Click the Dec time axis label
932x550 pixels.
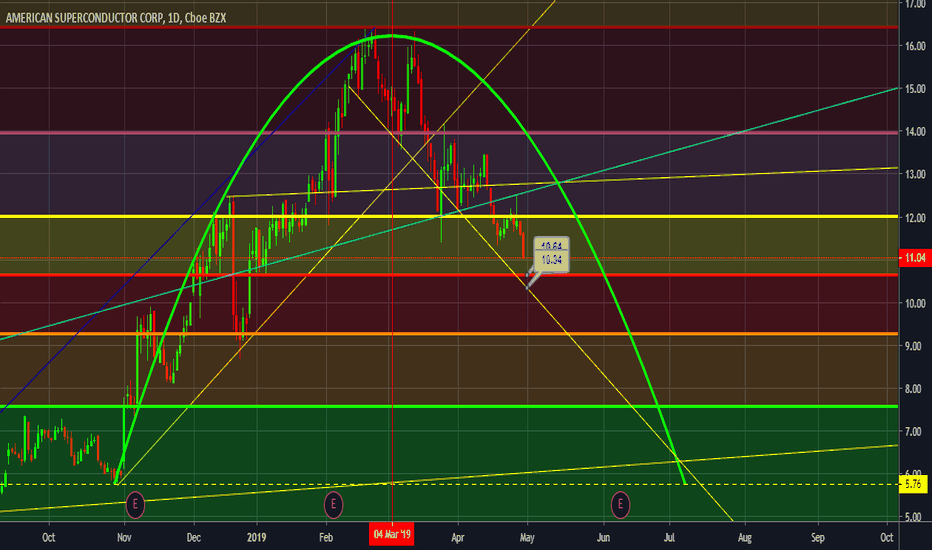(193, 538)
